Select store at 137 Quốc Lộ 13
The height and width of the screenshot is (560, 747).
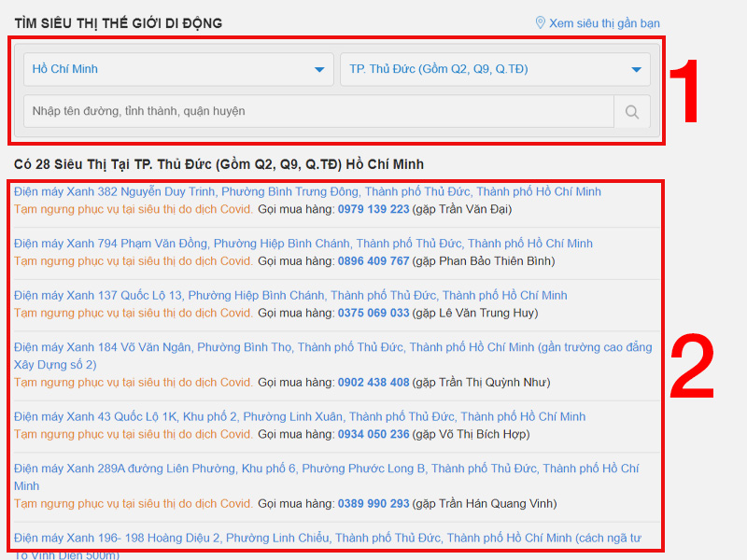tap(290, 296)
